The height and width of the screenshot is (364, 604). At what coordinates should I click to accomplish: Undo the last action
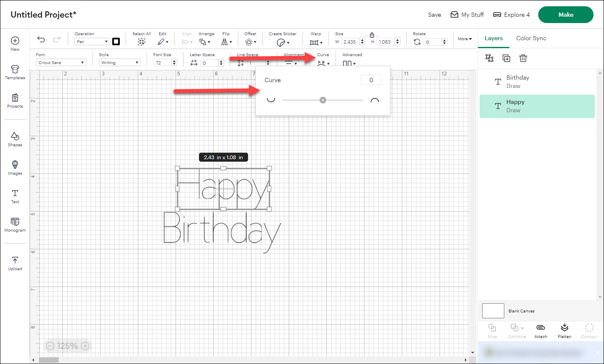coord(41,39)
